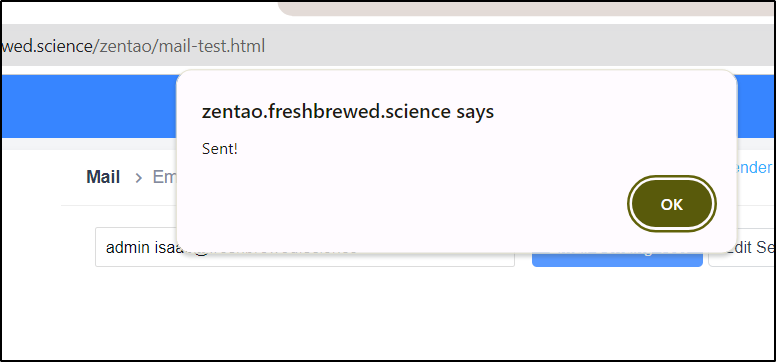Click the email recipient input field
776x362 pixels.
point(305,247)
